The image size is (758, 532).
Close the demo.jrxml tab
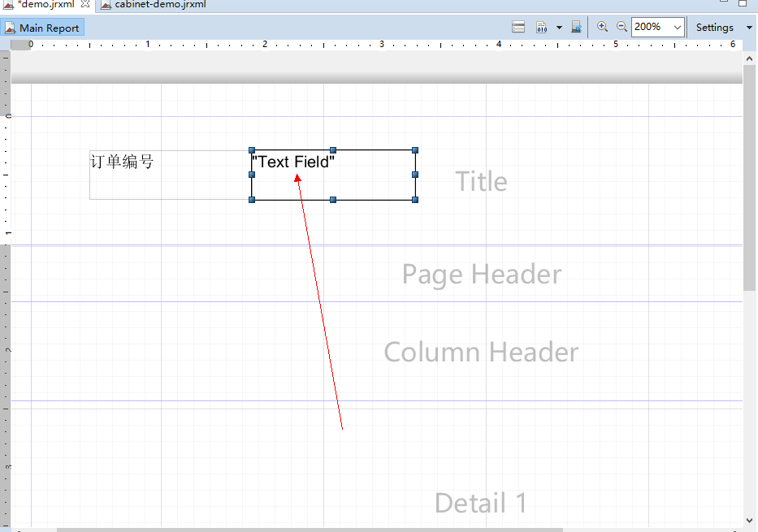point(85,4)
